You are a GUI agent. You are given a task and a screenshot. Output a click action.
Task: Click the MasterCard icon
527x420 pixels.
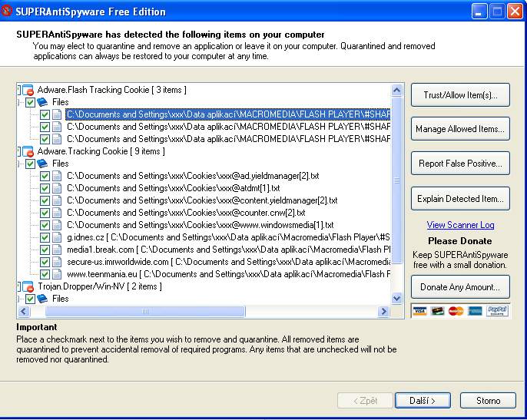[x=456, y=311]
